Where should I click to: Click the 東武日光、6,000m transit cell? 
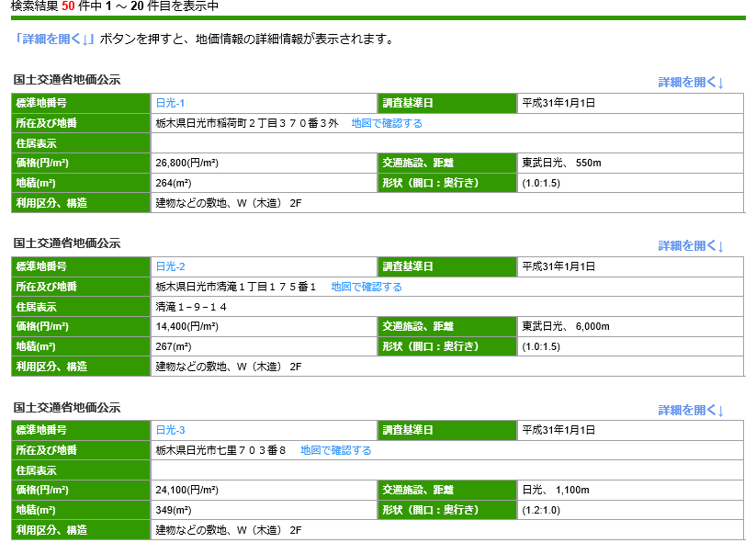pos(565,327)
